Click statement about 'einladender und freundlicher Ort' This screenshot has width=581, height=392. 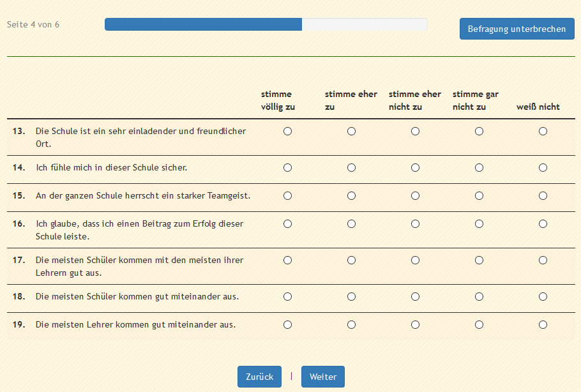pos(141,137)
